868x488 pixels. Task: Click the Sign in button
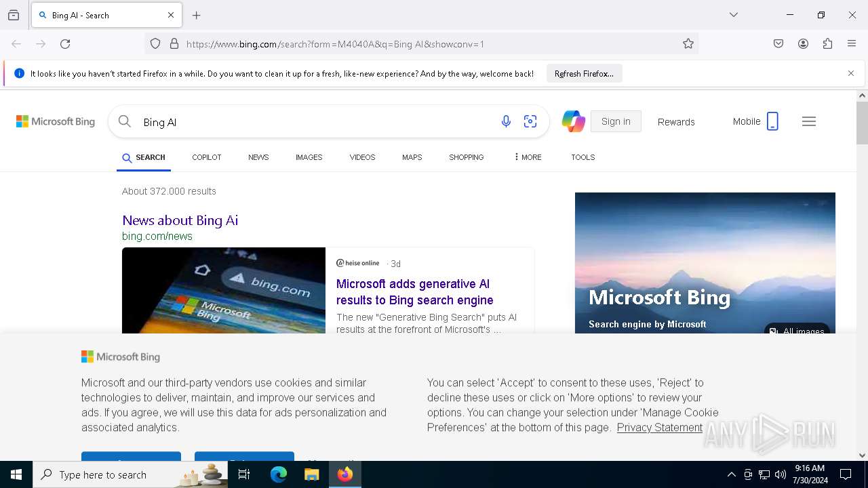pos(616,121)
